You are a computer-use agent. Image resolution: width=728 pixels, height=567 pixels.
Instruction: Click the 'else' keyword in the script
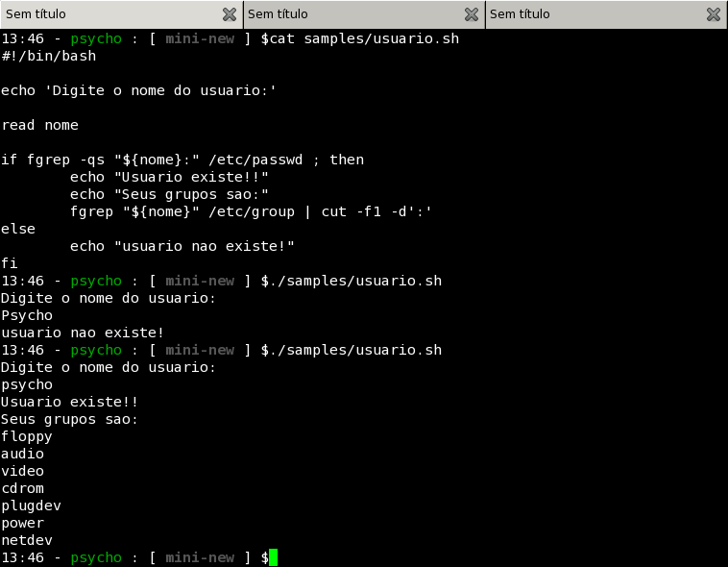(18, 229)
